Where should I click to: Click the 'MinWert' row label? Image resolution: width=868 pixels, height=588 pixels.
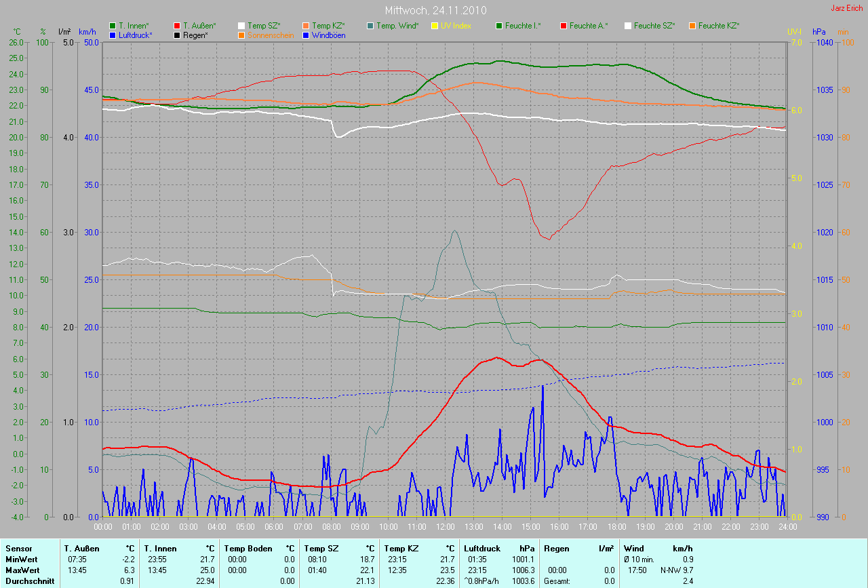(20, 560)
